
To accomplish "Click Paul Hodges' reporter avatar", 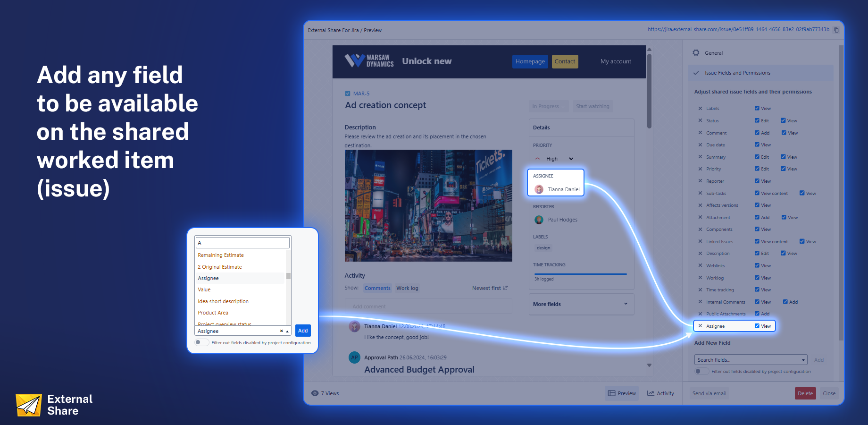I will click(x=539, y=220).
